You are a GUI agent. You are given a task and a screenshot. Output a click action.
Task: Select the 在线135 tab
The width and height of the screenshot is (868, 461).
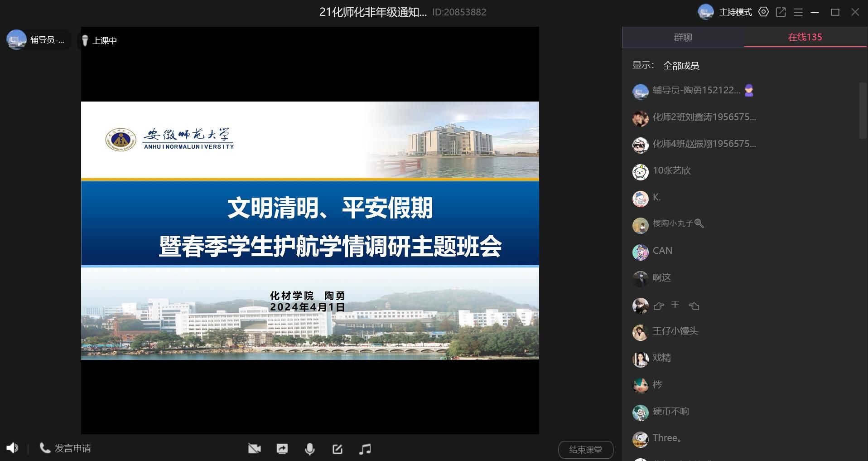click(805, 37)
